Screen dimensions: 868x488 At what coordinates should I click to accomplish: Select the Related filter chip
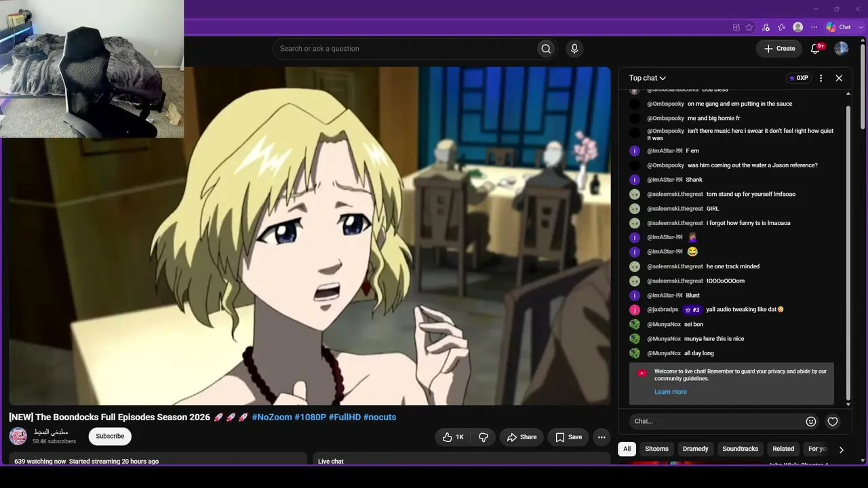[783, 449]
